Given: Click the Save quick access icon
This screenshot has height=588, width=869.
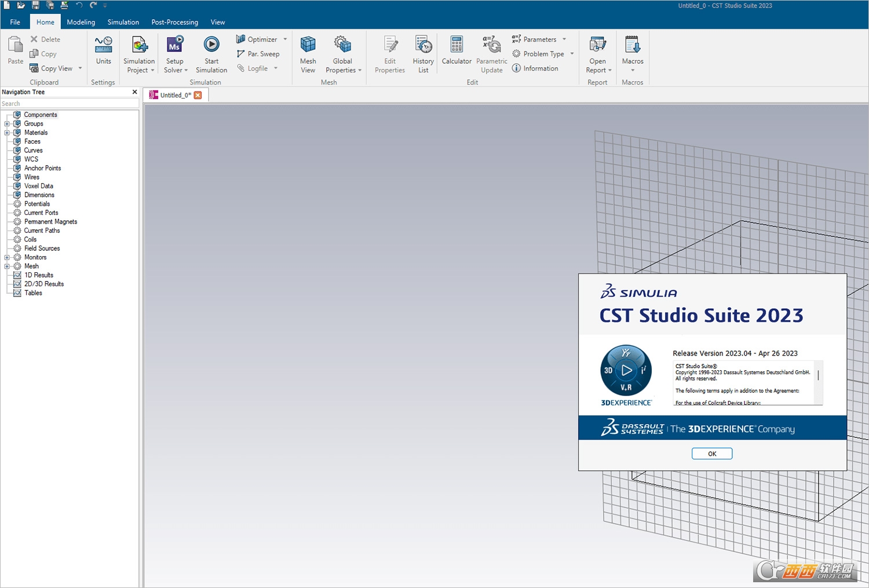Looking at the screenshot, I should pos(35,5).
